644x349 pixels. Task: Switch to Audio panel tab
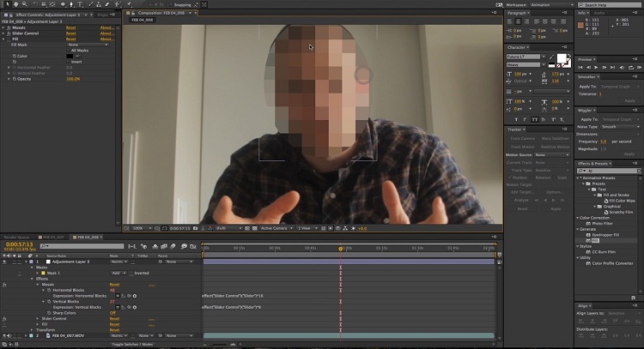(x=599, y=13)
